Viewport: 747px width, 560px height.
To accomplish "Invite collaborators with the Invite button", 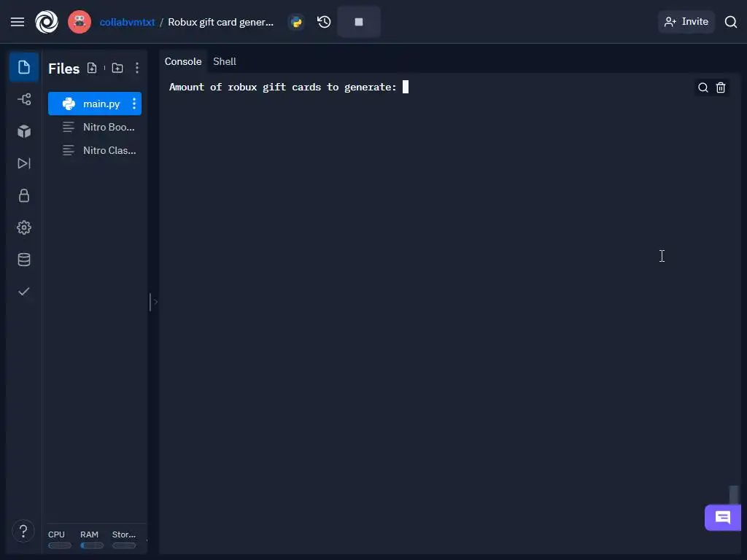I will pos(686,22).
